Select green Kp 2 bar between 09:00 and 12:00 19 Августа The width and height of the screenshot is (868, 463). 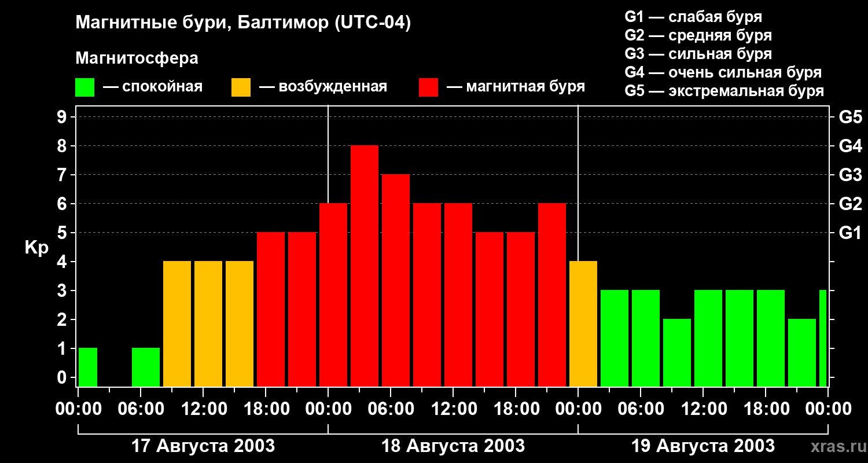(x=677, y=353)
